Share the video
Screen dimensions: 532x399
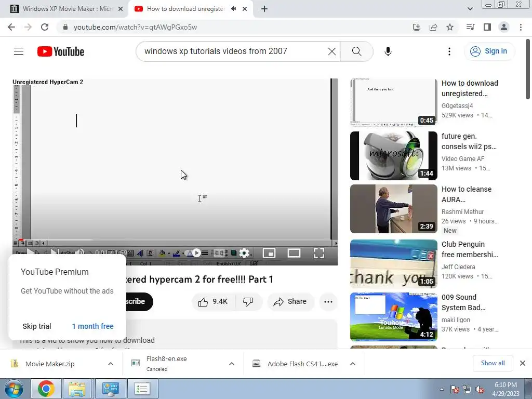pyautogui.click(x=290, y=302)
